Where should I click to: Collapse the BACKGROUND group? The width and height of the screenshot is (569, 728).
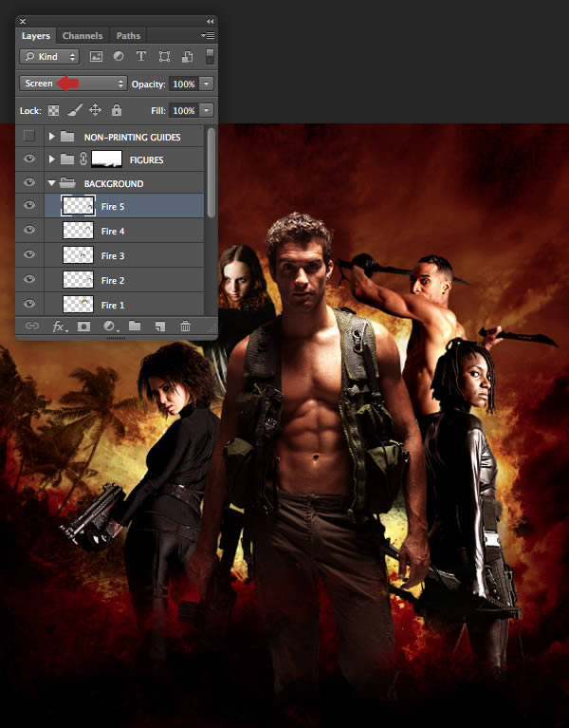click(x=51, y=183)
